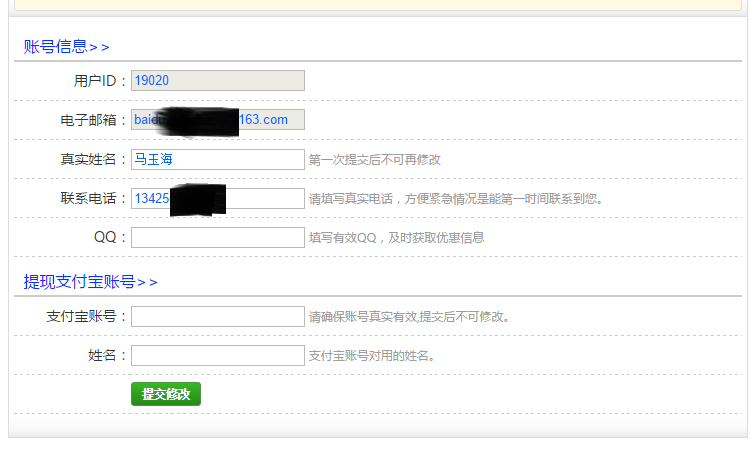This screenshot has height=467, width=750.
Task: Click the 账号信息>> section heading
Action: 66,47
